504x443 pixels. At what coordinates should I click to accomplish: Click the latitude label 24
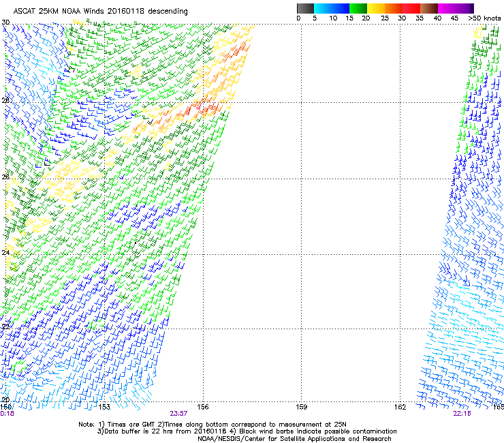(x=5, y=253)
